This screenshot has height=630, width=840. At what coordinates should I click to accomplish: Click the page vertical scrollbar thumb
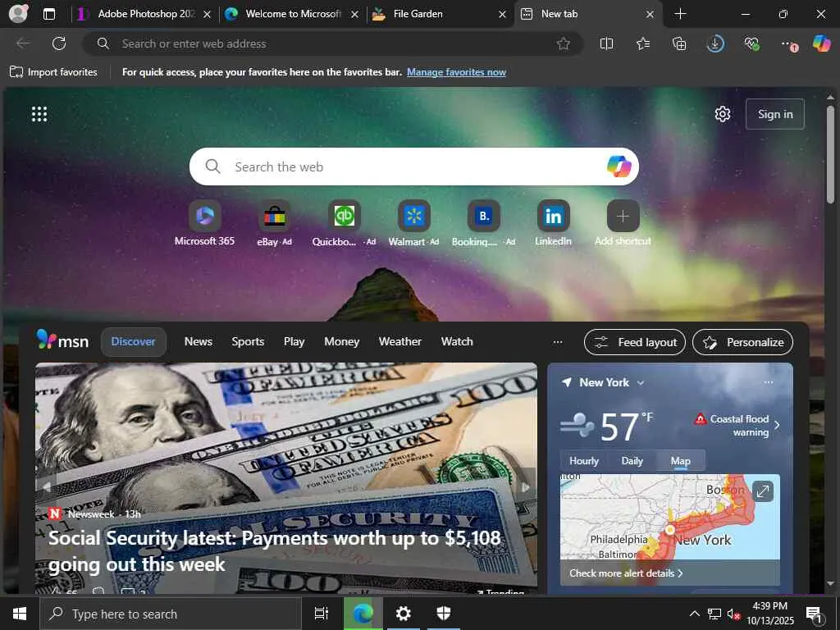[x=830, y=155]
